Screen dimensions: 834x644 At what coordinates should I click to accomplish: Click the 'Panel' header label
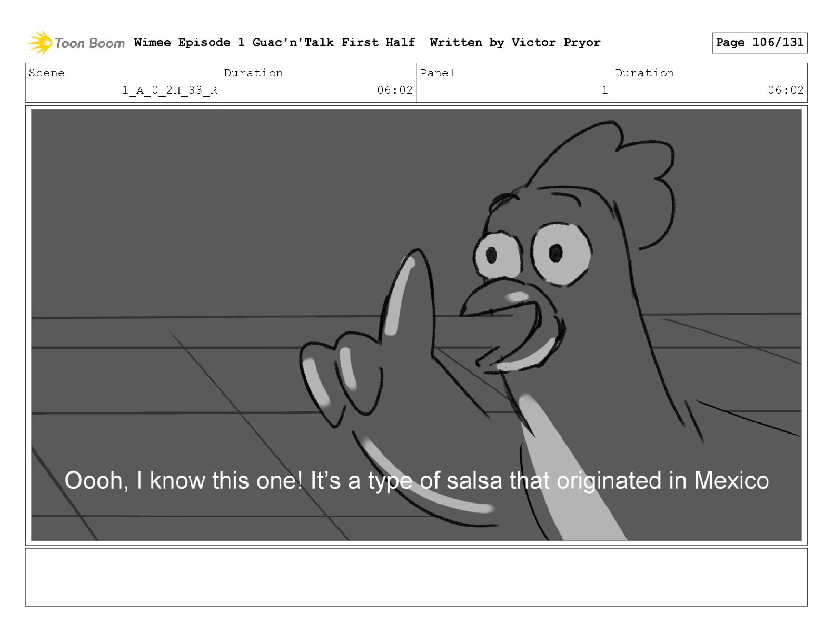pos(438,73)
